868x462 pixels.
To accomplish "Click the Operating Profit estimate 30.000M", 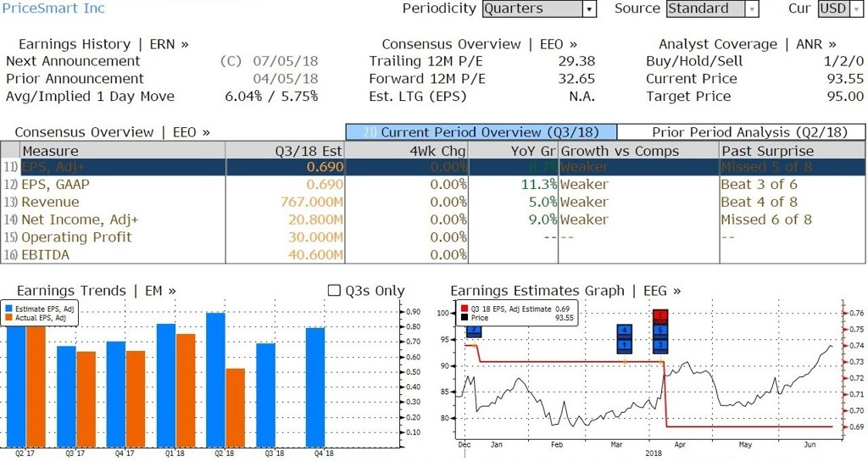I will tap(315, 237).
